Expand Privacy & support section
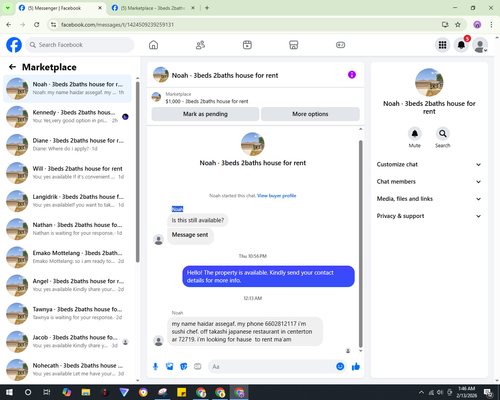The height and width of the screenshot is (400, 500). point(429,216)
